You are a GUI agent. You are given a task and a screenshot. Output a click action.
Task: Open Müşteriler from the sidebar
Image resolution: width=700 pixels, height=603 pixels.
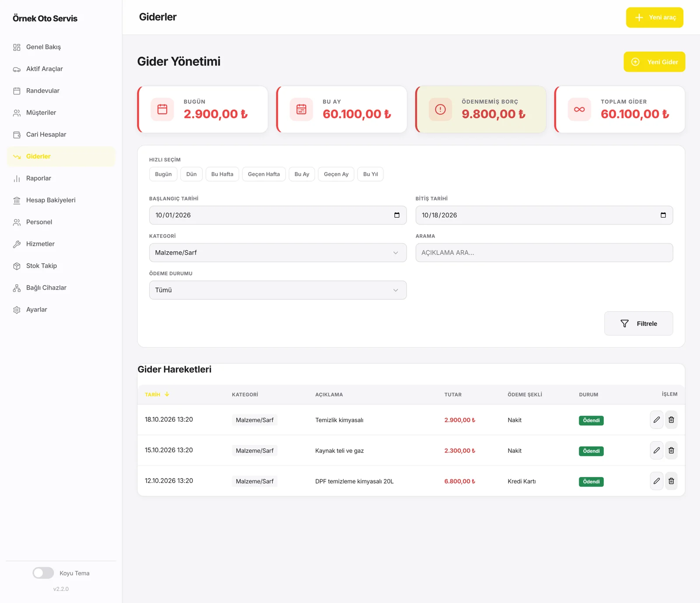[x=61, y=112]
